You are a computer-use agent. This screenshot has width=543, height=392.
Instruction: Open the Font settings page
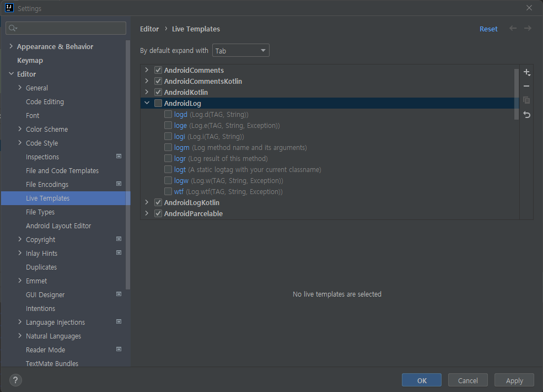[x=33, y=116]
